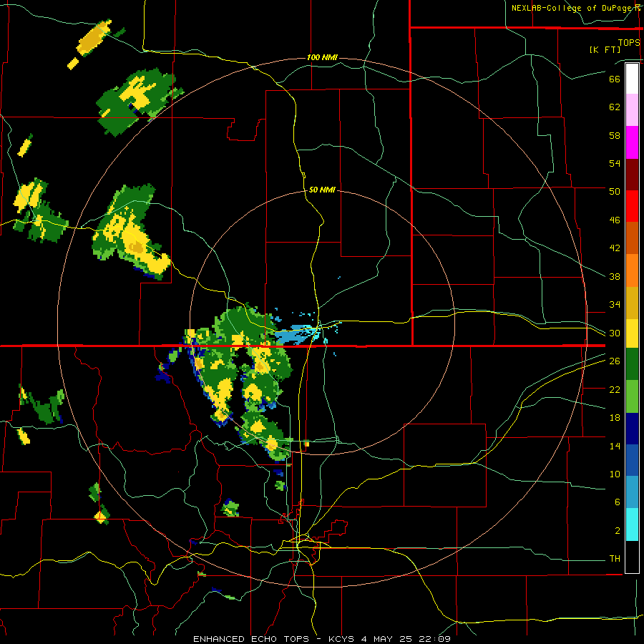Click the white 66 K FT legend swatch
This screenshot has width=644, height=644.
click(x=632, y=79)
